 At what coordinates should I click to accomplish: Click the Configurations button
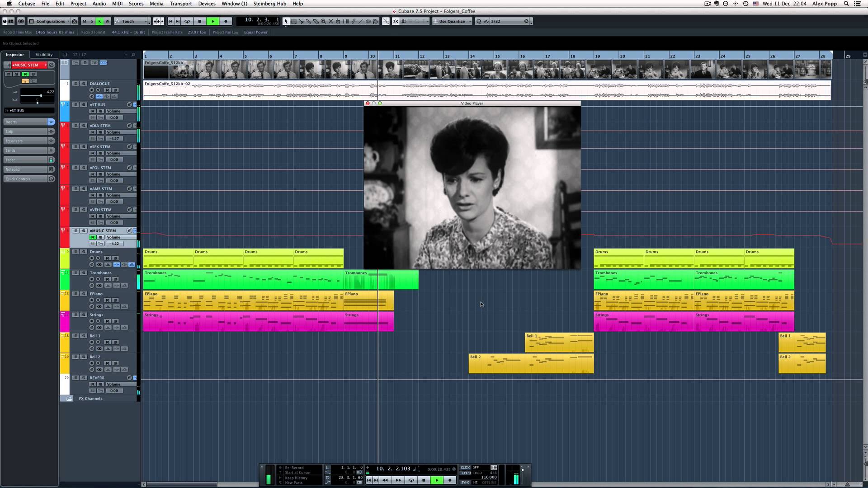coord(50,21)
